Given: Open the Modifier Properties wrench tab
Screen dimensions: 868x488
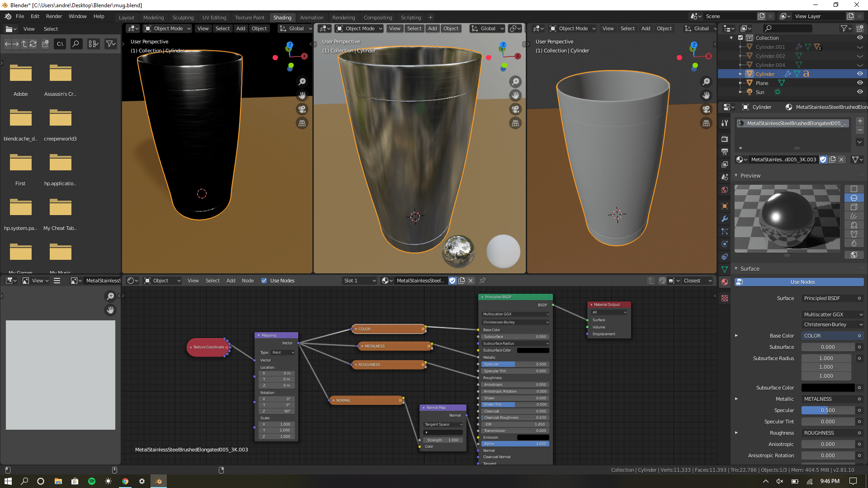Looking at the screenshot, I should 725,219.
